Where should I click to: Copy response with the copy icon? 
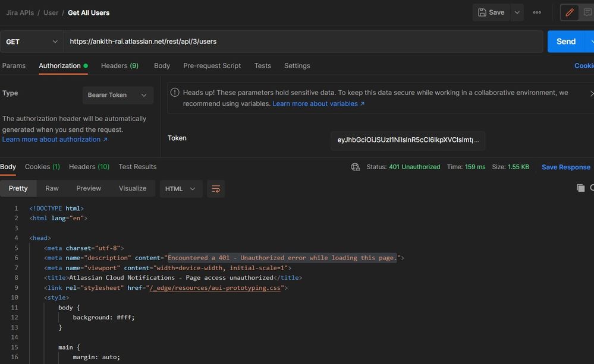pos(580,188)
